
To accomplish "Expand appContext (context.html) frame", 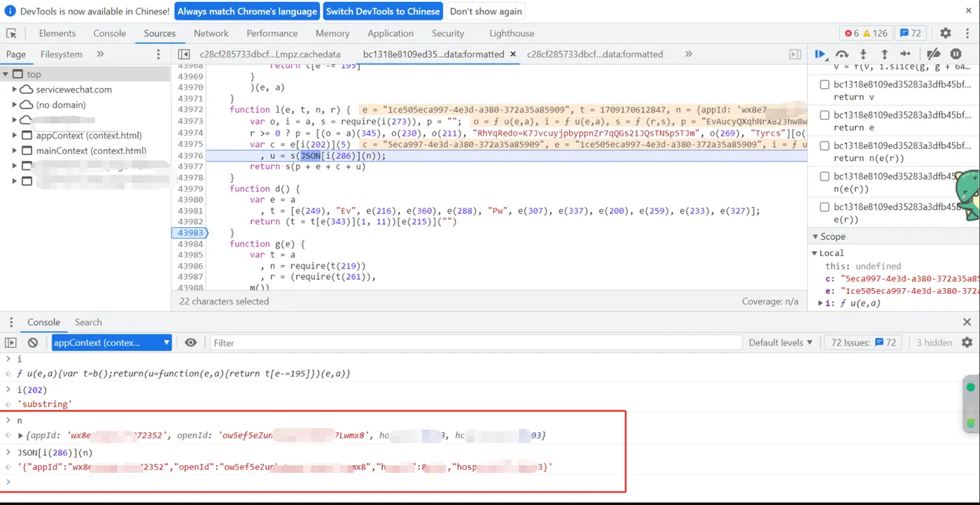I will click(x=15, y=136).
